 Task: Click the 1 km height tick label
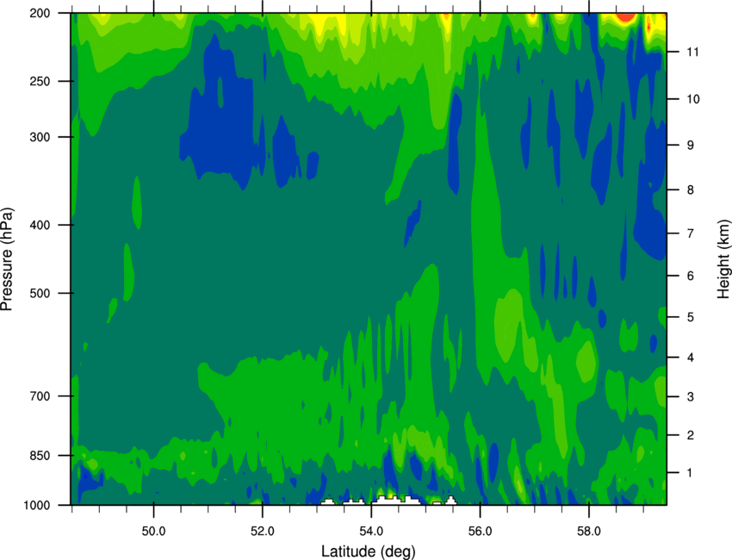pos(691,473)
